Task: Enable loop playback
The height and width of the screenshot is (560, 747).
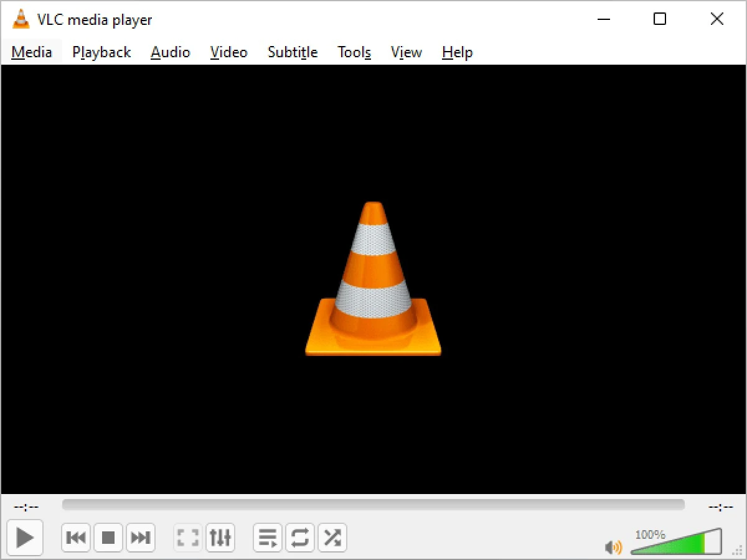Action: (x=299, y=537)
